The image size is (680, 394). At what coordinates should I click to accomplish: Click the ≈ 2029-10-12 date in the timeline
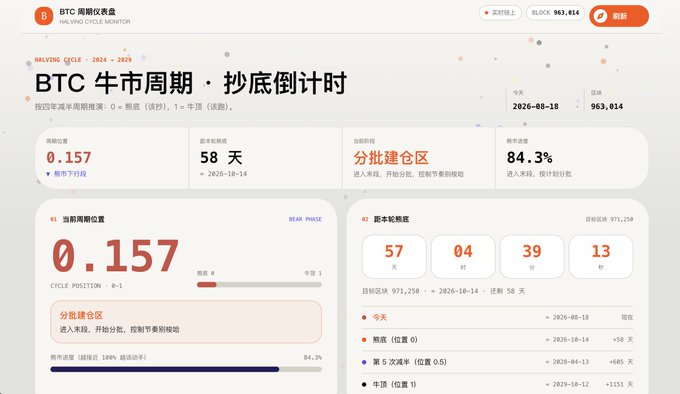click(x=567, y=384)
